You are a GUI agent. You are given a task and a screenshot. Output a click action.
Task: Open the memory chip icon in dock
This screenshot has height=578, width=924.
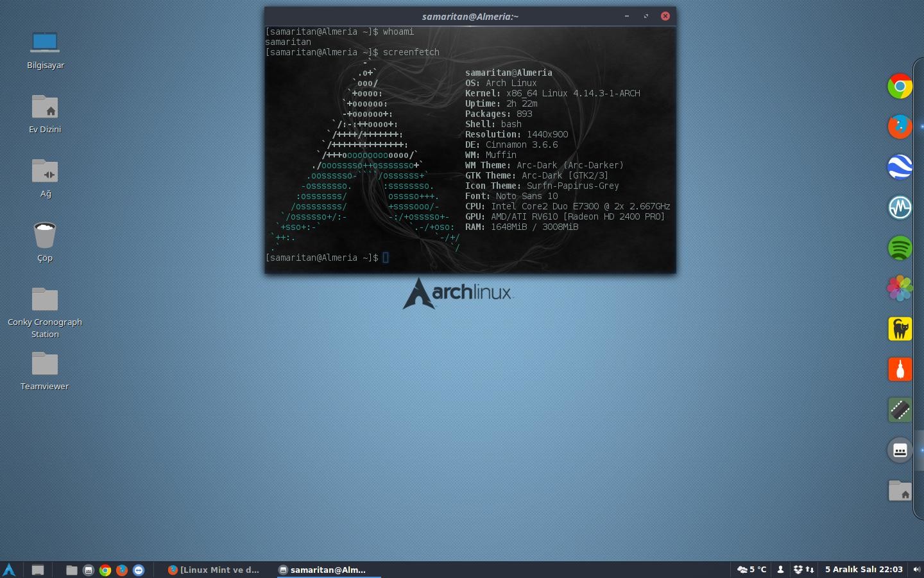(900, 410)
